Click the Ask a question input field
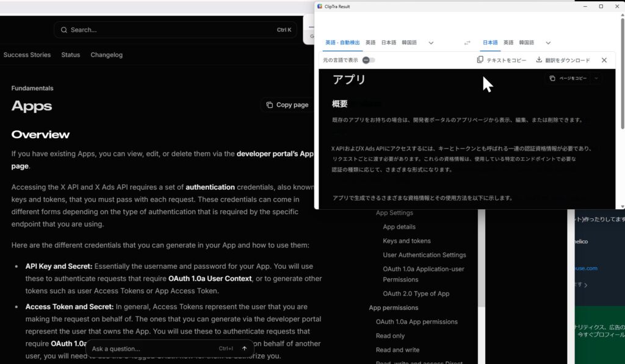 pyautogui.click(x=153, y=349)
